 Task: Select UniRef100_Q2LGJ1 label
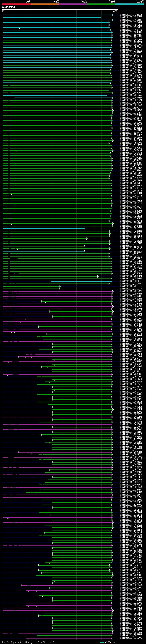[x=131, y=238]
